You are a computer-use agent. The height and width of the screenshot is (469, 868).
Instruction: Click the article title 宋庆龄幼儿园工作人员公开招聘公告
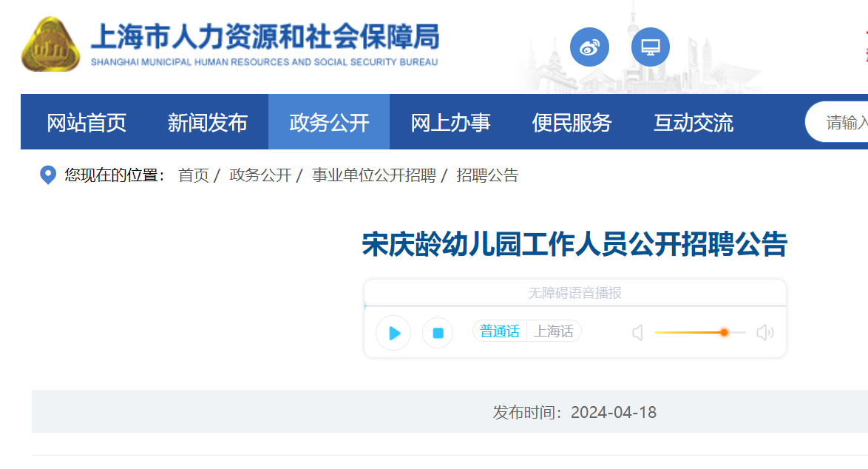tap(574, 244)
